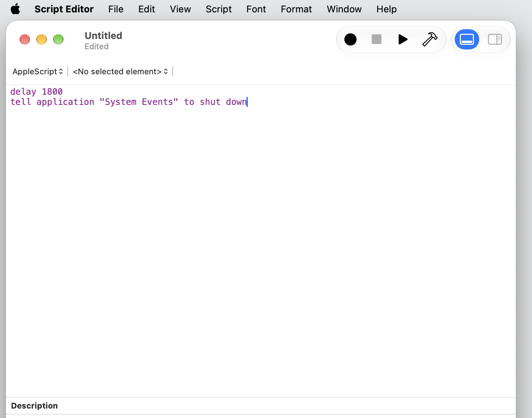The width and height of the screenshot is (532, 418).
Task: Click the Record script button
Action: click(350, 39)
